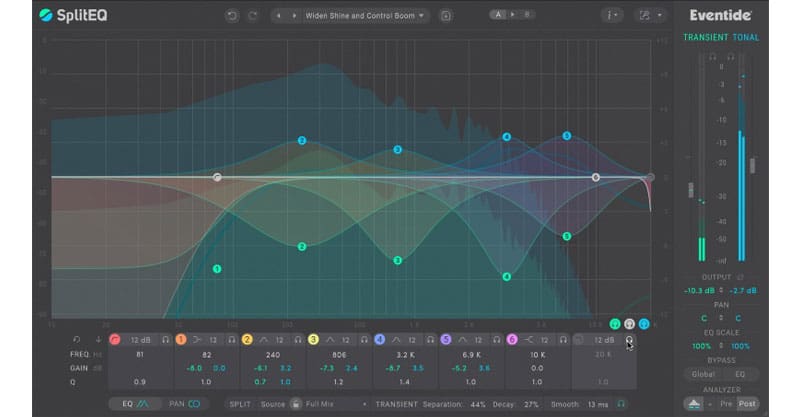
Task: Solo band 2 with its headphone icon
Action: (298, 339)
